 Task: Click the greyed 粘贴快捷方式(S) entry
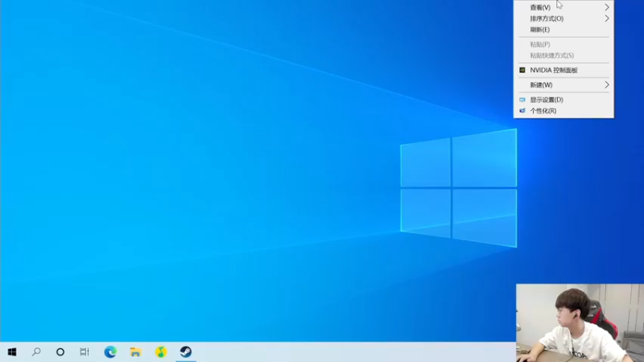pyautogui.click(x=563, y=56)
